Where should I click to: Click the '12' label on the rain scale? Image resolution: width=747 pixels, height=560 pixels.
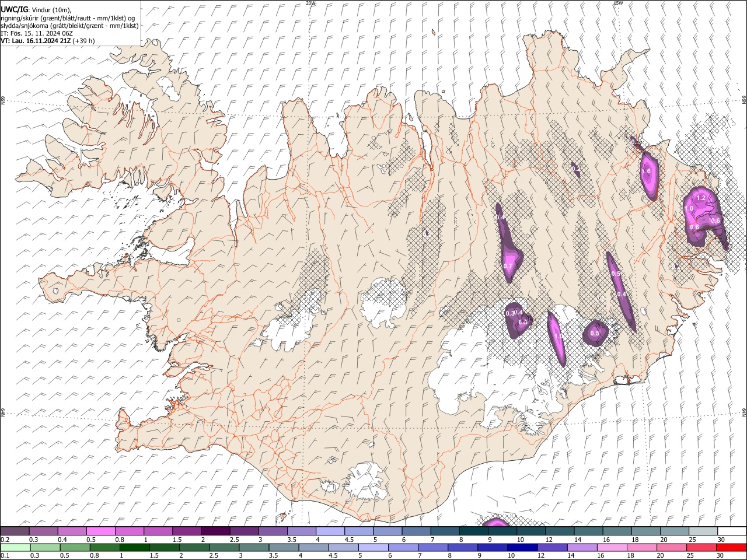pyautogui.click(x=541, y=556)
